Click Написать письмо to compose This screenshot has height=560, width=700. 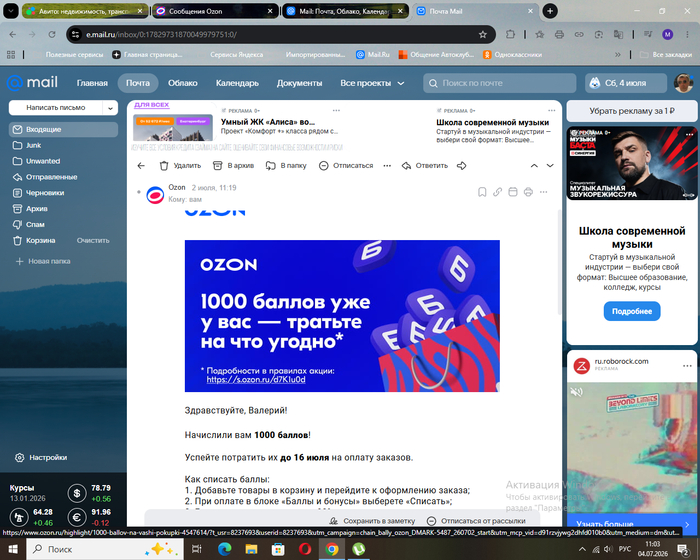pos(56,108)
